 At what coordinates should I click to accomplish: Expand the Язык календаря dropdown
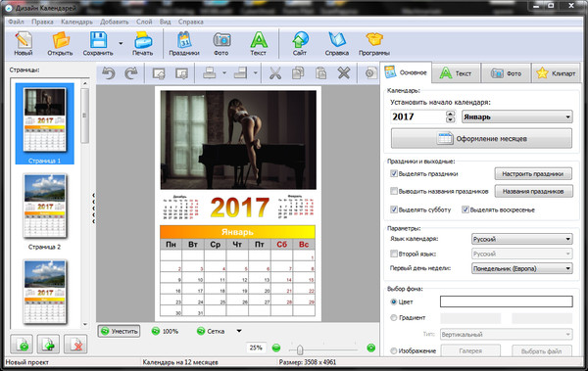coord(521,239)
